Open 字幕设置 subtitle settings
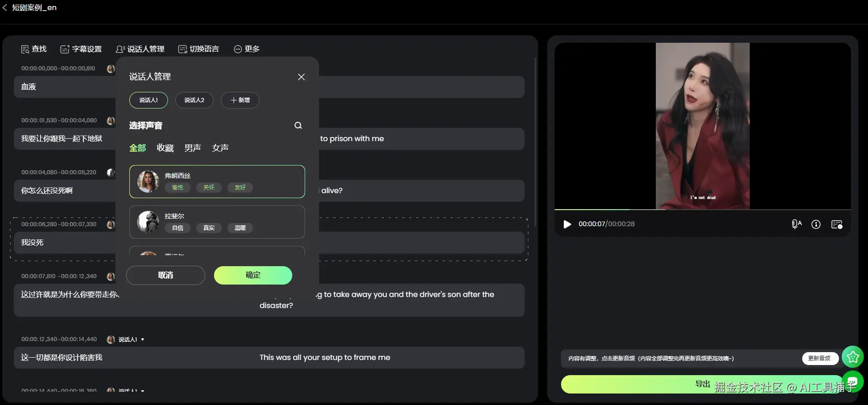 click(81, 49)
